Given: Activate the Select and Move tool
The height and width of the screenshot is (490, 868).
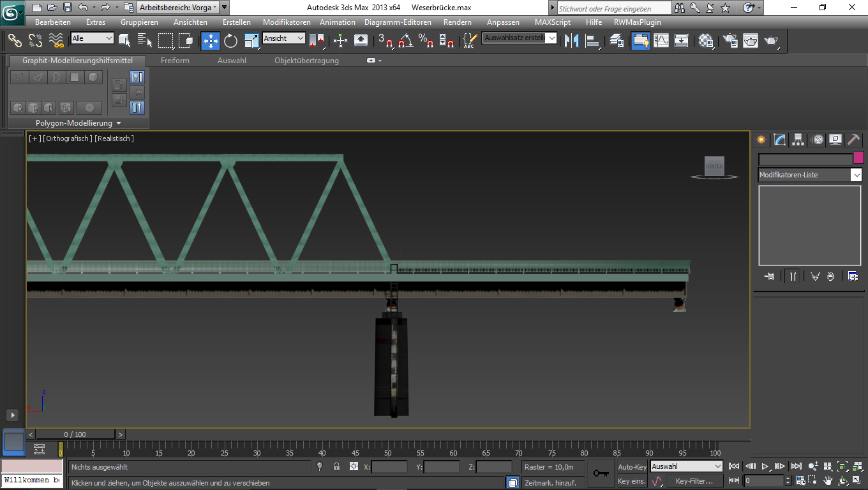Looking at the screenshot, I should pyautogui.click(x=210, y=41).
